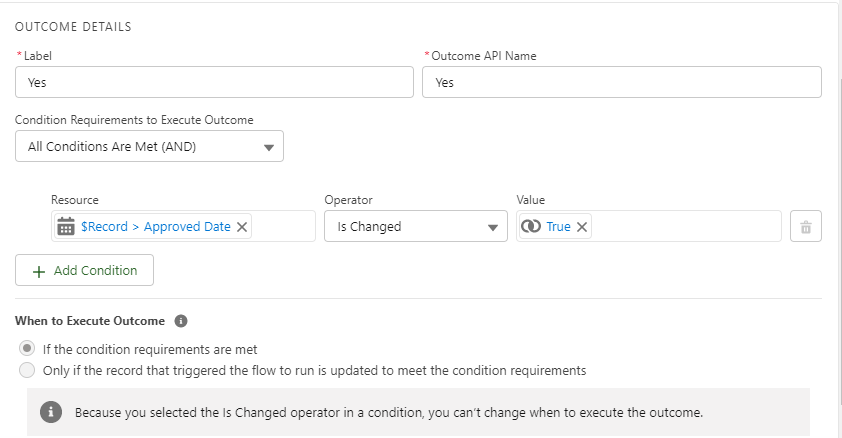Click empty space in the Resource field
Image resolution: width=842 pixels, height=438 pixels.
(x=283, y=227)
